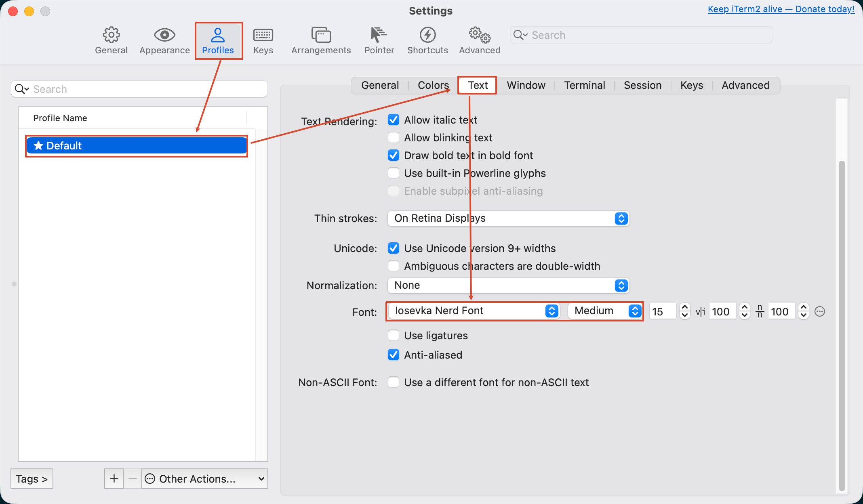The width and height of the screenshot is (863, 504).
Task: Switch to the Session tab
Action: pyautogui.click(x=642, y=85)
